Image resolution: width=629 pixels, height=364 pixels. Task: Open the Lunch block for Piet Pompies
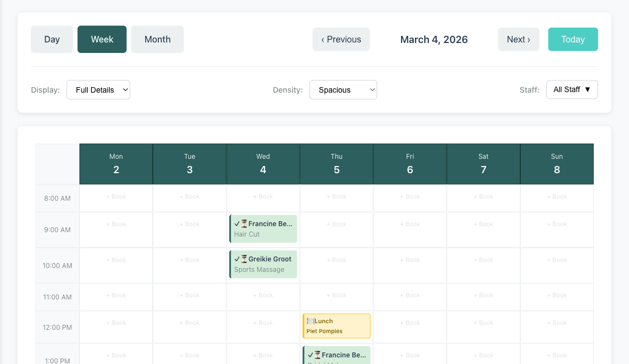point(337,326)
